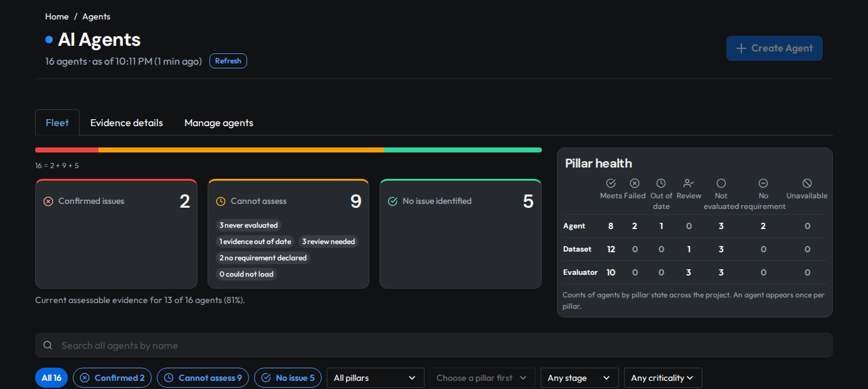Click the Confirmed issues X-circle icon
The height and width of the screenshot is (389, 868).
click(48, 201)
